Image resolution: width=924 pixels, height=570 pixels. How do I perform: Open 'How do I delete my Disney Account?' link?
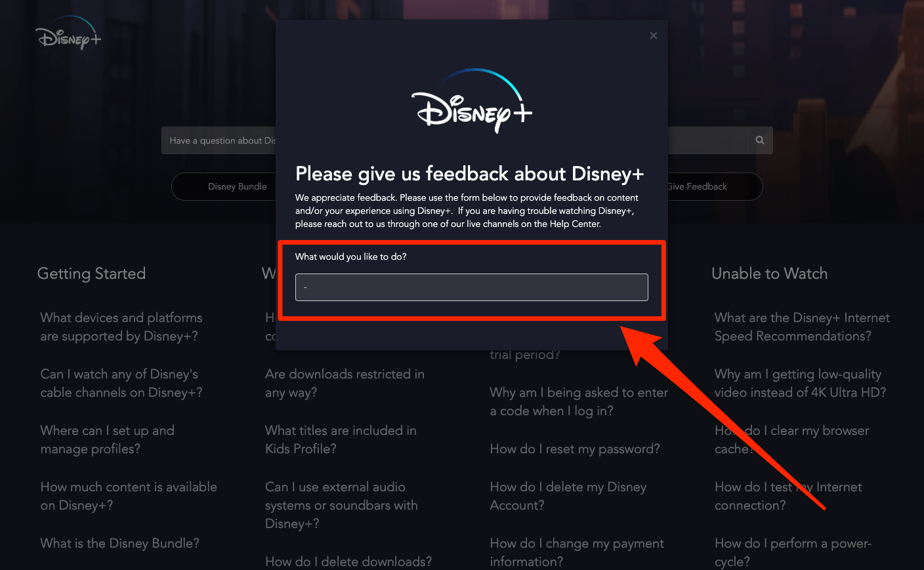coord(568,496)
